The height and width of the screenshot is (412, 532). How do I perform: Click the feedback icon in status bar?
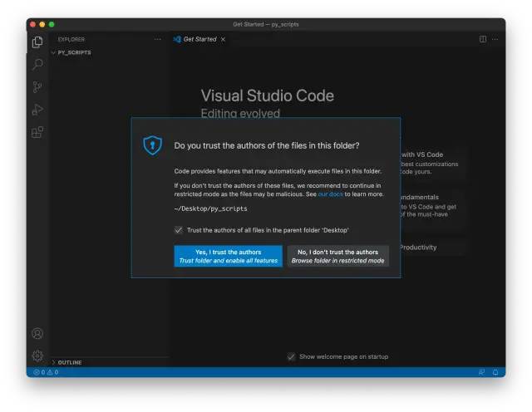click(x=481, y=372)
